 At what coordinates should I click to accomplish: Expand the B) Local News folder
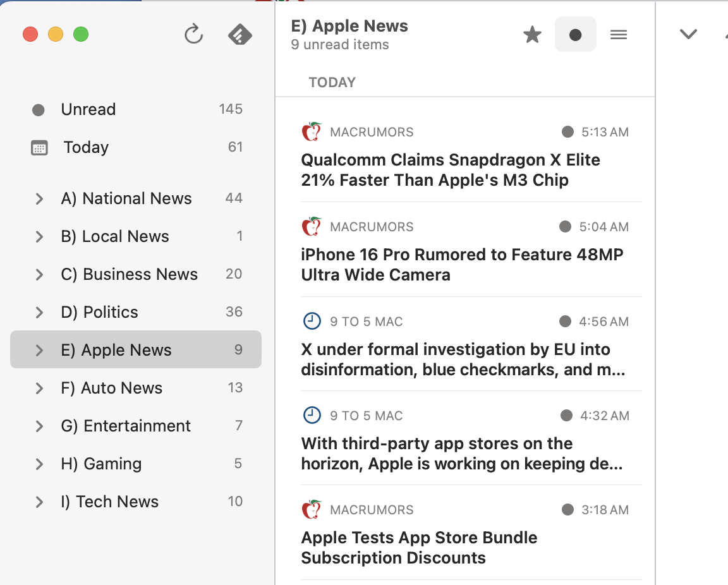(x=39, y=237)
